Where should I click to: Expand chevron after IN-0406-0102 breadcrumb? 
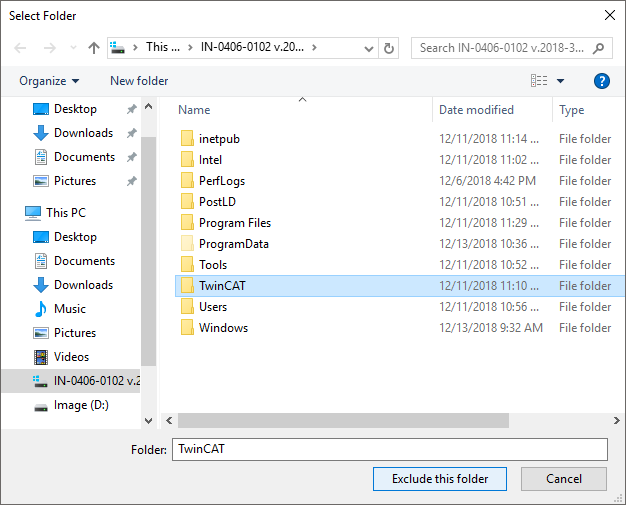315,48
